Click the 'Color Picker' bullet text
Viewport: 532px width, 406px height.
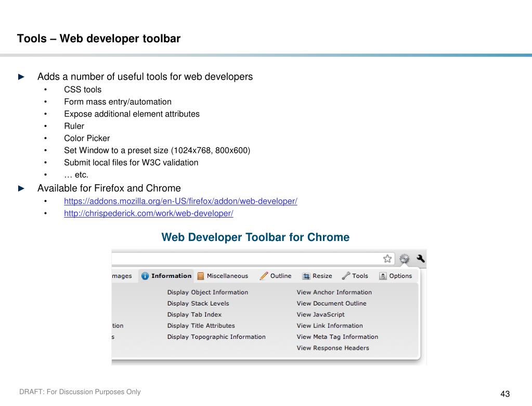87,138
